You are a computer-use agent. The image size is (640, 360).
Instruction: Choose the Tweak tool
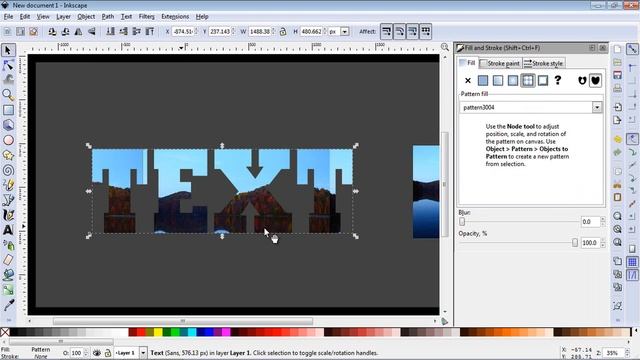(x=8, y=80)
